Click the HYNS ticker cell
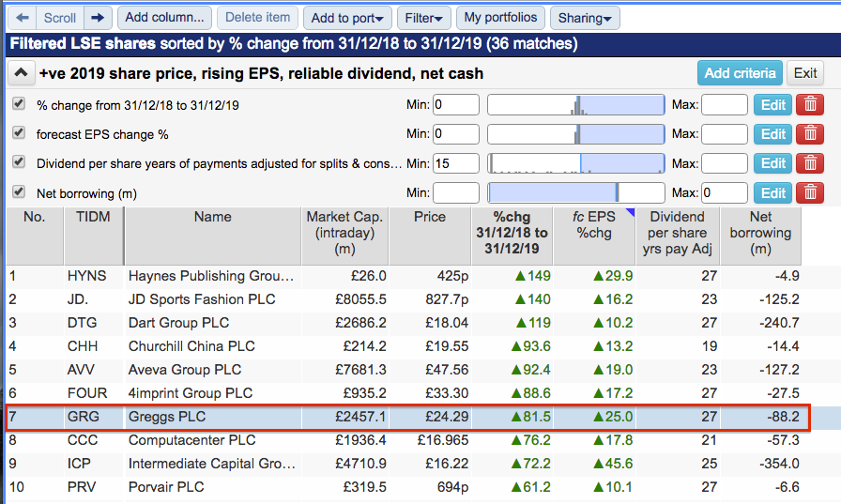The height and width of the screenshot is (504, 841). tap(93, 276)
